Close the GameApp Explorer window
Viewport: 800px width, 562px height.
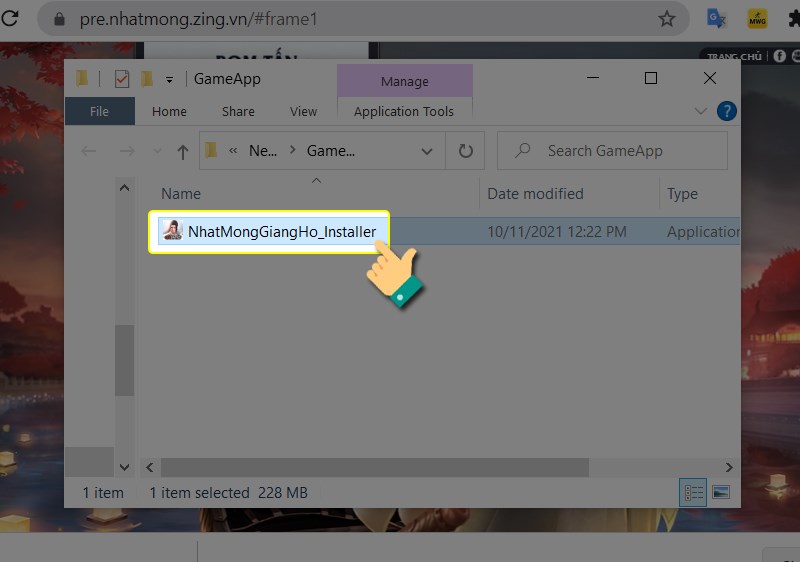click(710, 78)
